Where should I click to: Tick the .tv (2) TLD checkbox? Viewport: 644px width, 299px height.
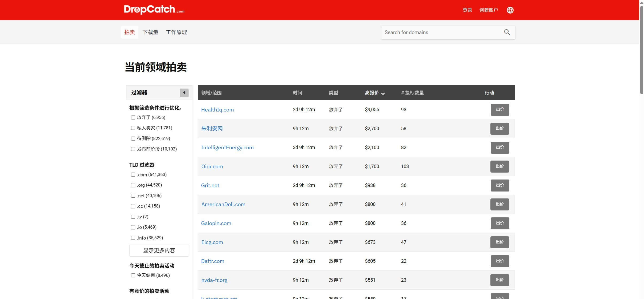[133, 217]
